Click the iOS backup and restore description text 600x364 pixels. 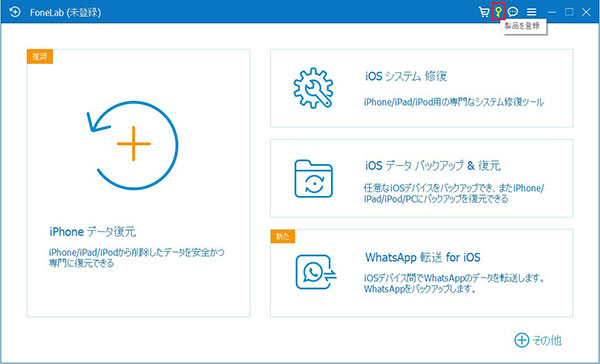[x=454, y=193]
